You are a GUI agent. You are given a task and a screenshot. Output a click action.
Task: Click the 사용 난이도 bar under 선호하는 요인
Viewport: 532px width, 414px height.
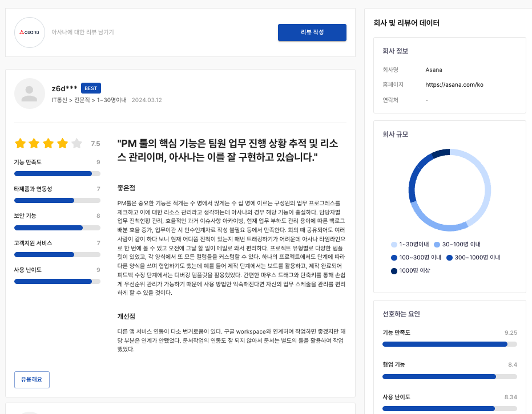pos(449,408)
